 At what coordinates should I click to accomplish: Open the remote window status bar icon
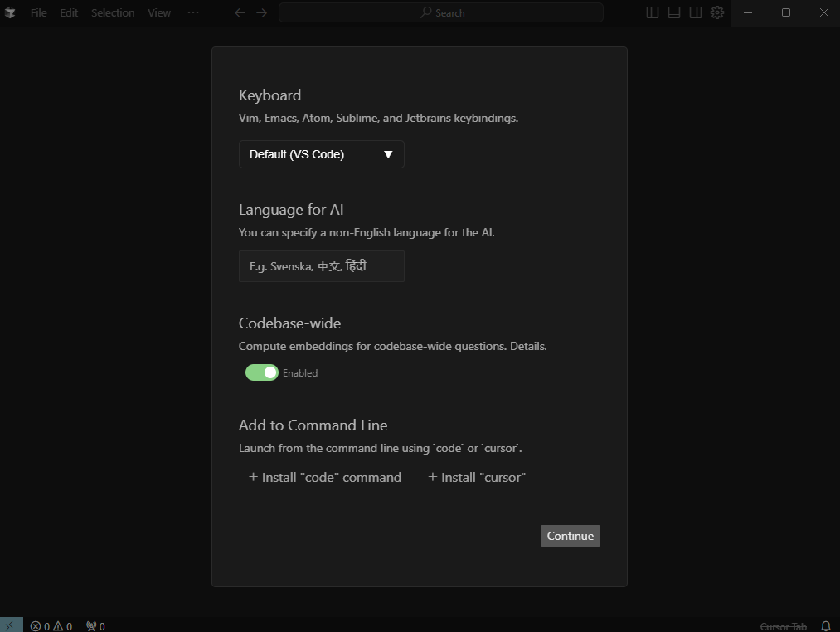pos(12,625)
